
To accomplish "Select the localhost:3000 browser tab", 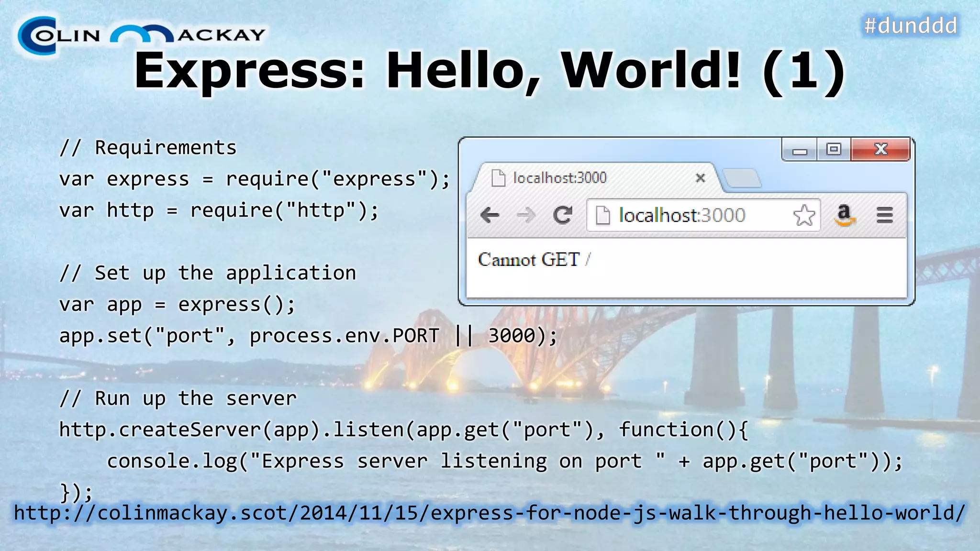I will pyautogui.click(x=596, y=178).
